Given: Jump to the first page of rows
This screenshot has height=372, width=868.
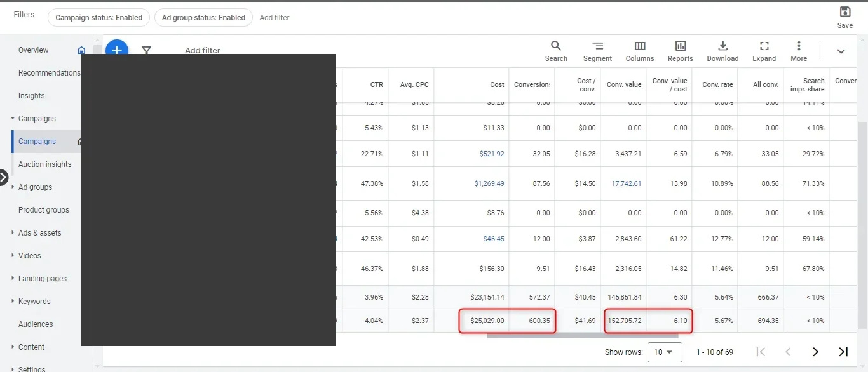Looking at the screenshot, I should click(x=761, y=352).
